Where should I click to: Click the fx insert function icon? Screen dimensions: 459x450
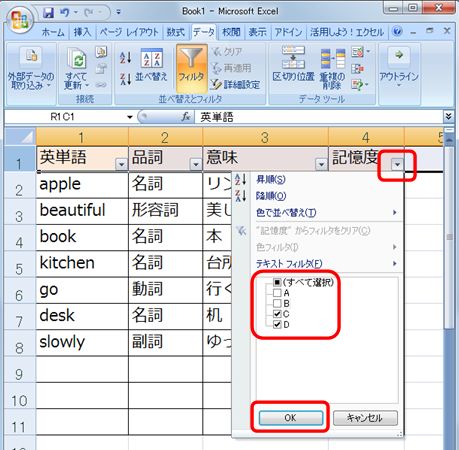[x=186, y=117]
